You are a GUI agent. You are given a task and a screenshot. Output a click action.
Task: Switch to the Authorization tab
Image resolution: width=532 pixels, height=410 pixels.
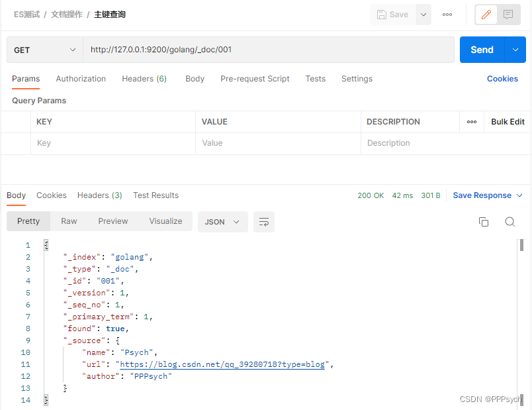point(81,79)
